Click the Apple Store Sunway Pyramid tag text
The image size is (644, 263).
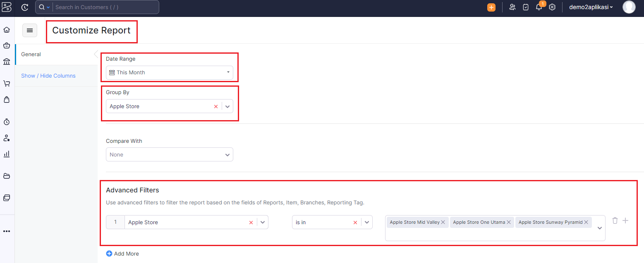(551, 222)
